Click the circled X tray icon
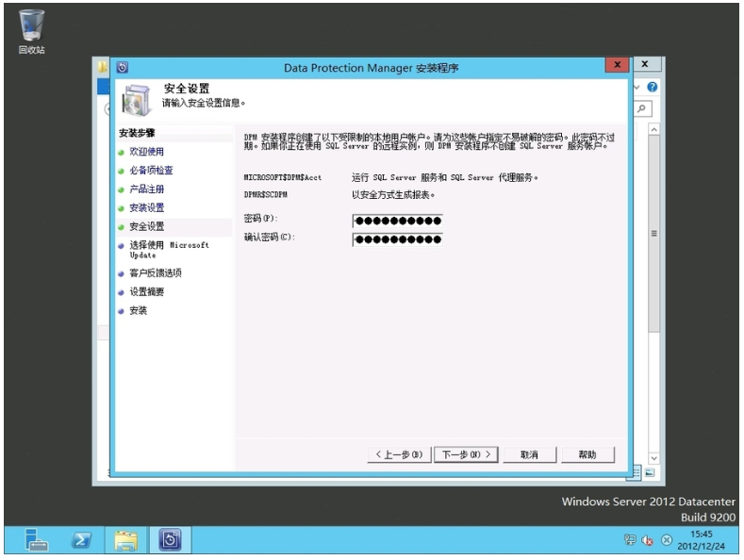Screen dimensions: 744x560 click(666, 540)
